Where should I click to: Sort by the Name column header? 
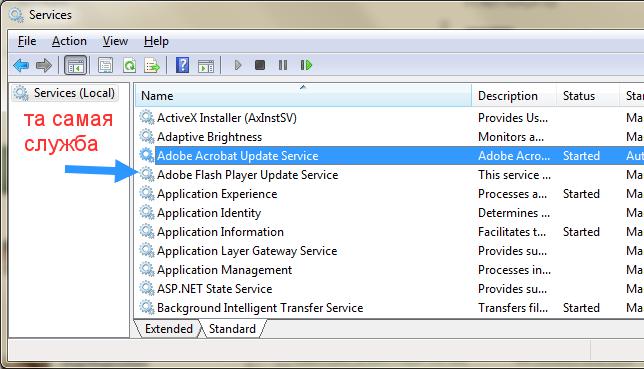(x=303, y=96)
